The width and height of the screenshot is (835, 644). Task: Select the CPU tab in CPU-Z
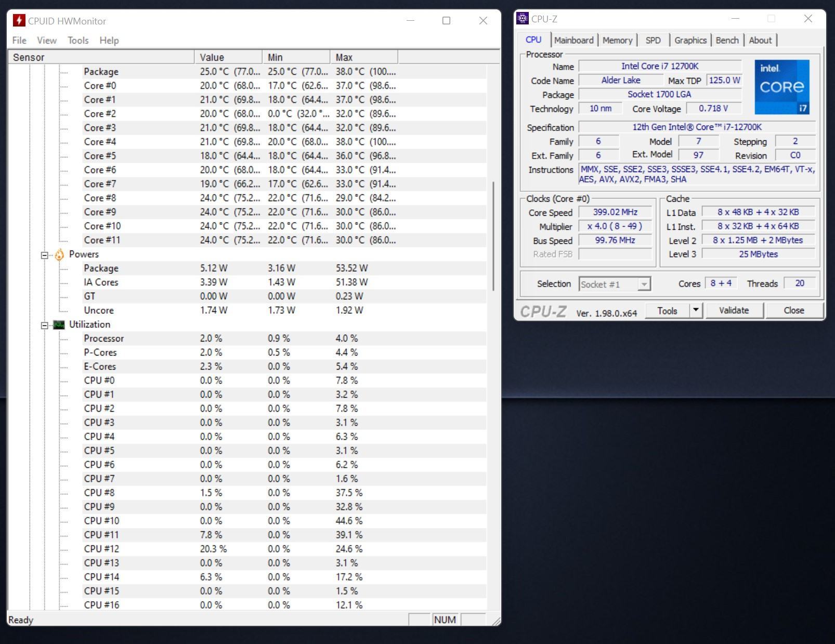pyautogui.click(x=533, y=40)
